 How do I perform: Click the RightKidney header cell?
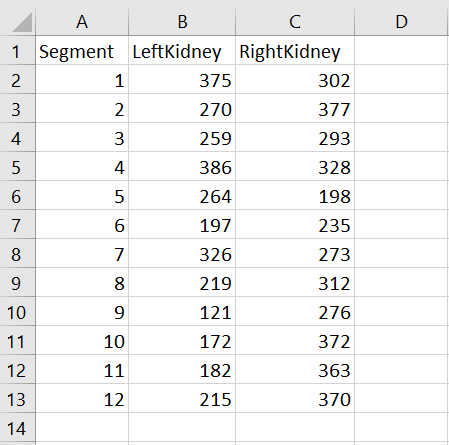[x=295, y=50]
